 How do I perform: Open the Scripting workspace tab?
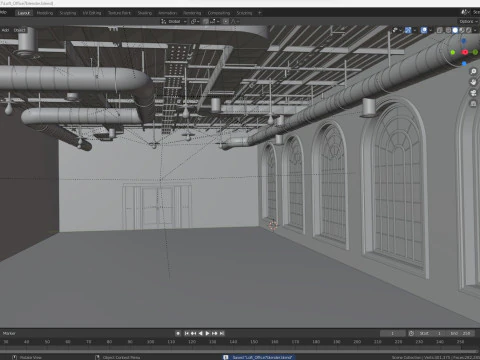coord(244,13)
